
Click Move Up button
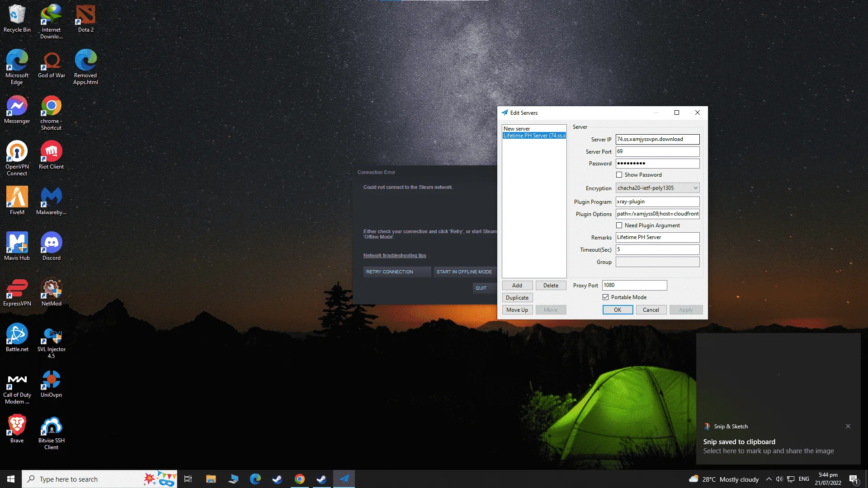(517, 310)
